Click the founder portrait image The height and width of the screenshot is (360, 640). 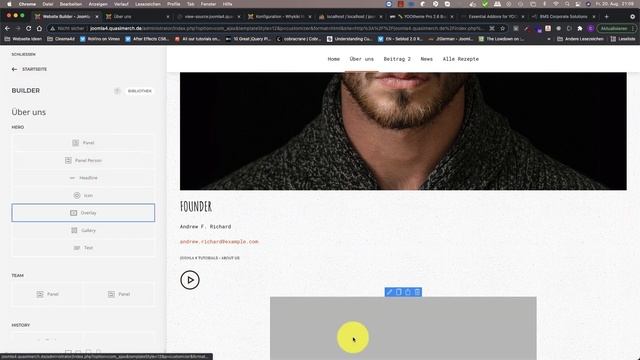[x=403, y=131]
